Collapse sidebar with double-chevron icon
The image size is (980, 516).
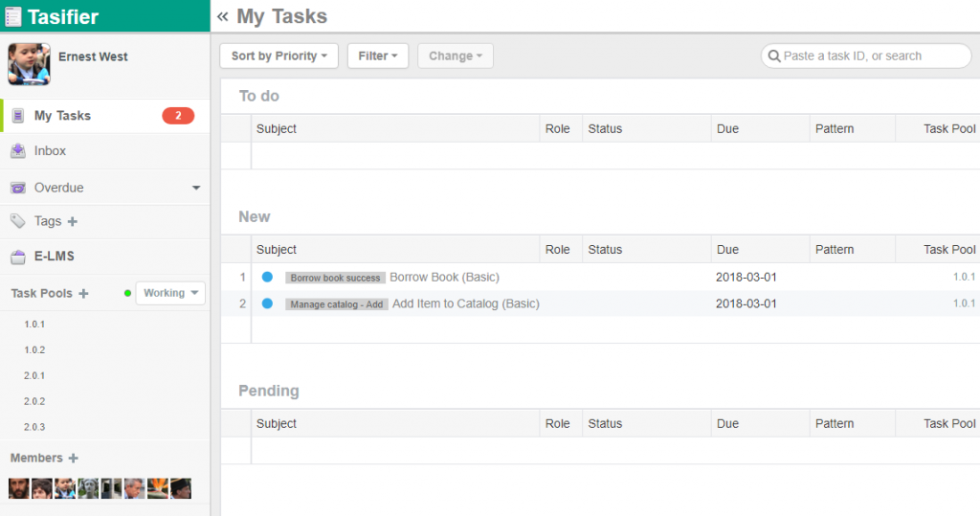(x=223, y=16)
